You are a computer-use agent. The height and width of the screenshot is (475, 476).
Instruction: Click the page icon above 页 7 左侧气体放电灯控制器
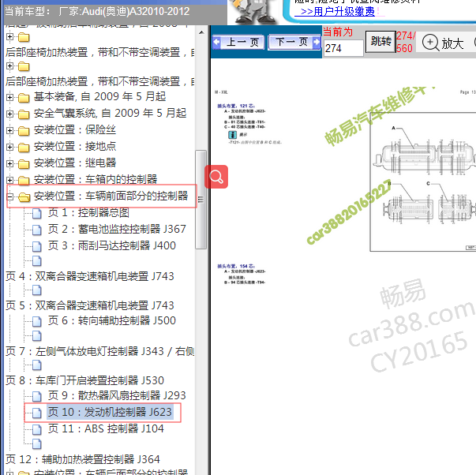[37, 335]
